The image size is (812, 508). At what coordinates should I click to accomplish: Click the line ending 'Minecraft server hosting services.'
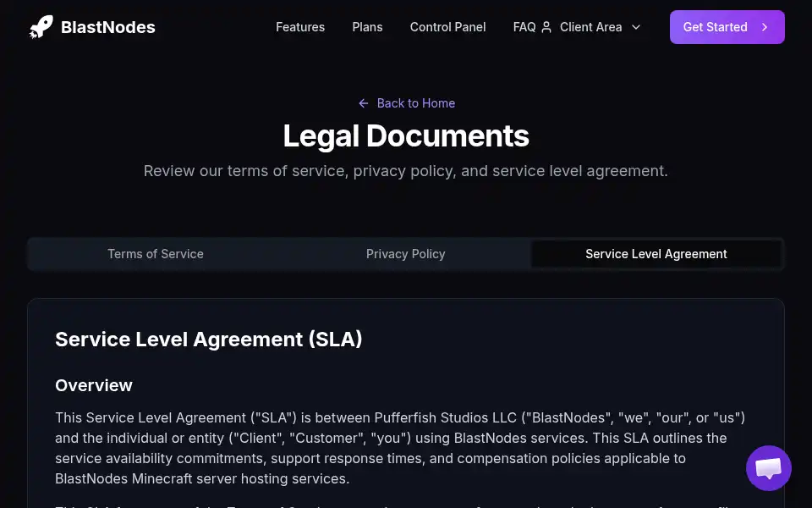(202, 478)
